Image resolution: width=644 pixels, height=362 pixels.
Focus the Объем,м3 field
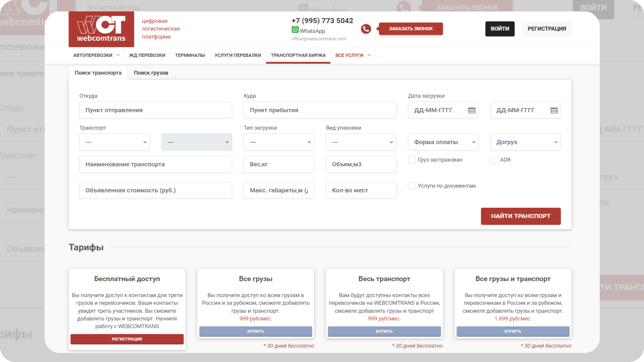pyautogui.click(x=361, y=164)
